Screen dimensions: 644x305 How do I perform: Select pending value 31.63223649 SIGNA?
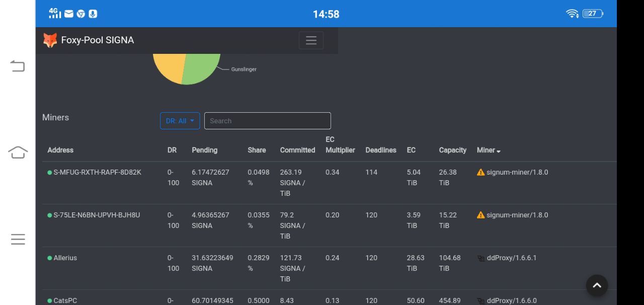[212, 263]
